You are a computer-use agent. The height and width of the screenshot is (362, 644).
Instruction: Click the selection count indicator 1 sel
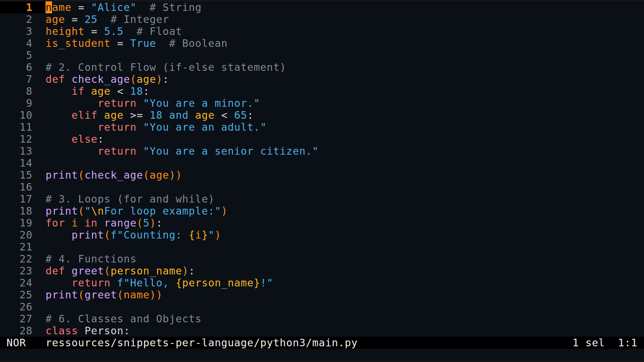click(586, 343)
